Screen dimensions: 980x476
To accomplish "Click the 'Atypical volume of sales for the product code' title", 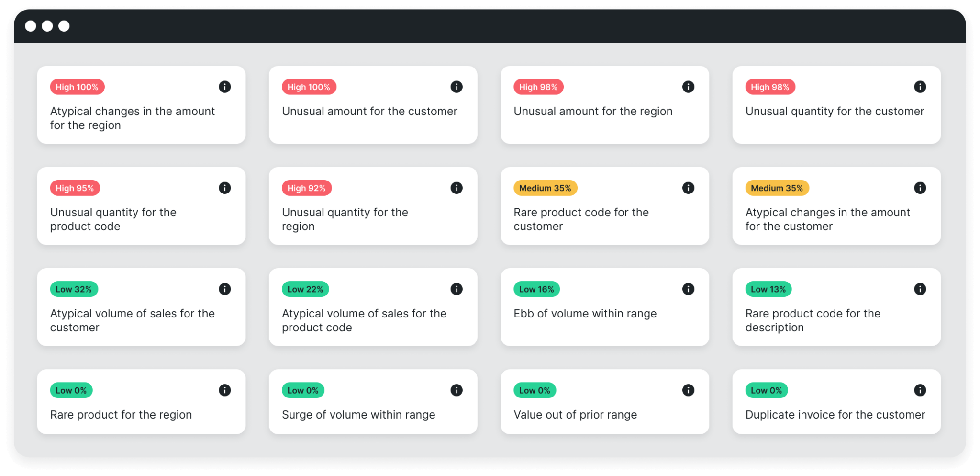I will pos(364,320).
